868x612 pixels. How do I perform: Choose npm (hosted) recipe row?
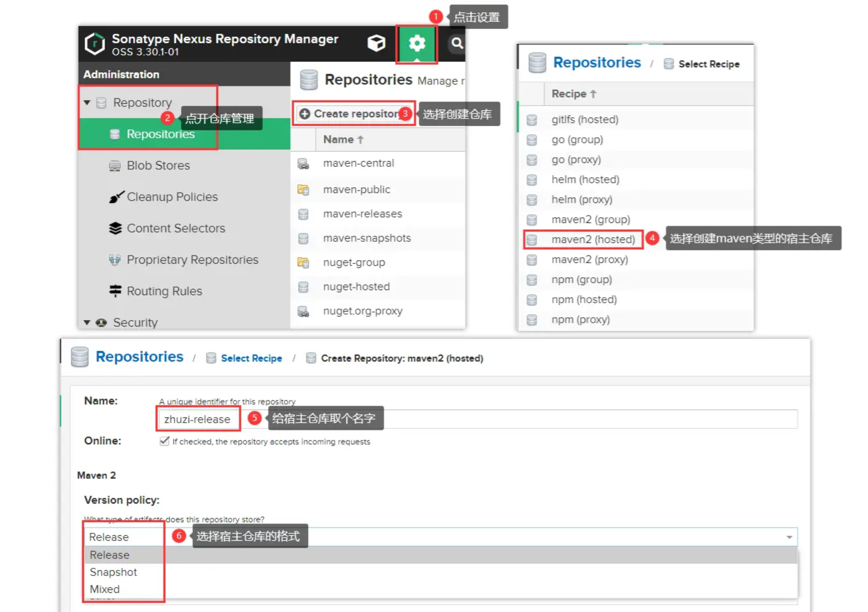click(x=636, y=300)
